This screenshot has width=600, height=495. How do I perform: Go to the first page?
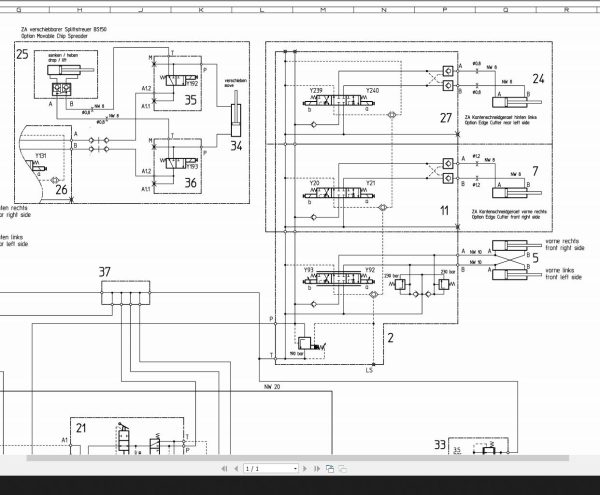pos(224,469)
